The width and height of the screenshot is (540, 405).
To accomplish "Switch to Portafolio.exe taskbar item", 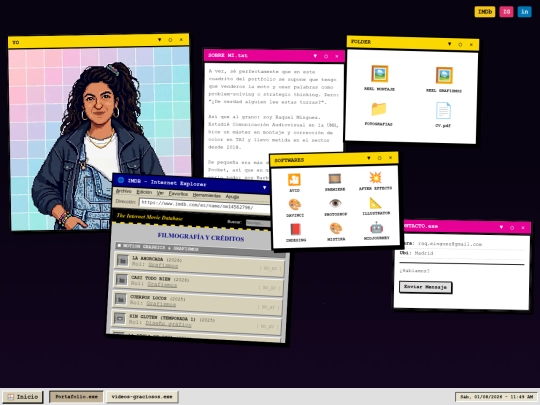I will tap(76, 397).
